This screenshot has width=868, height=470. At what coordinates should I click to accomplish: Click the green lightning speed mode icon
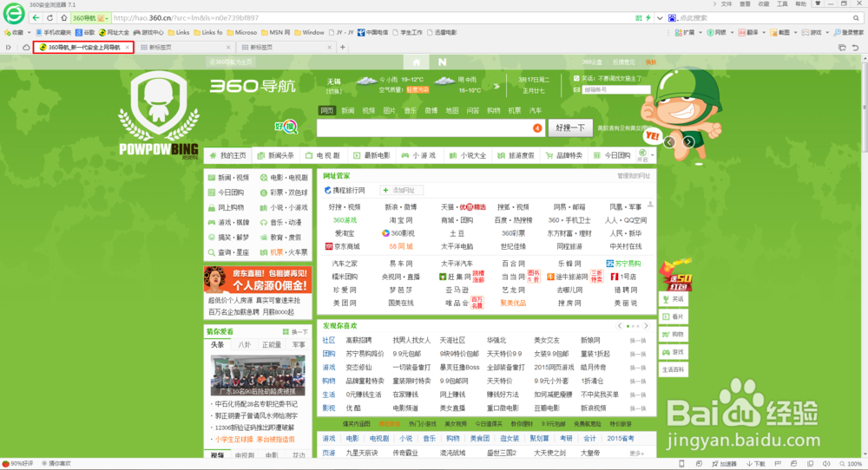pyautogui.click(x=648, y=18)
